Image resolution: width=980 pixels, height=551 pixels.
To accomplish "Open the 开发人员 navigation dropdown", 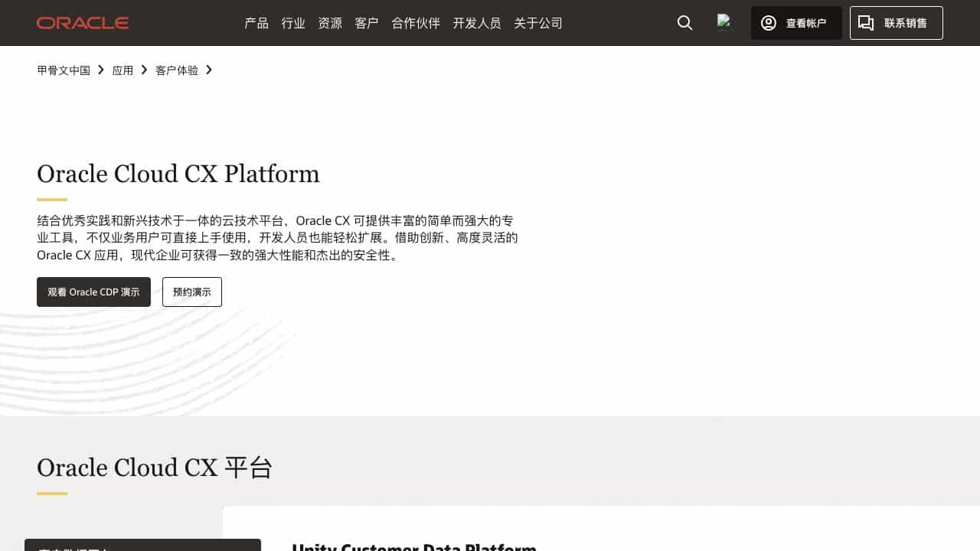I will click(x=477, y=23).
